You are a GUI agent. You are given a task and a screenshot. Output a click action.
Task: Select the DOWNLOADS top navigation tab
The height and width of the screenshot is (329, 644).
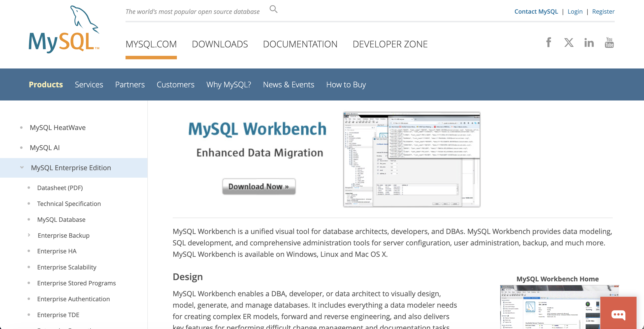pyautogui.click(x=220, y=44)
